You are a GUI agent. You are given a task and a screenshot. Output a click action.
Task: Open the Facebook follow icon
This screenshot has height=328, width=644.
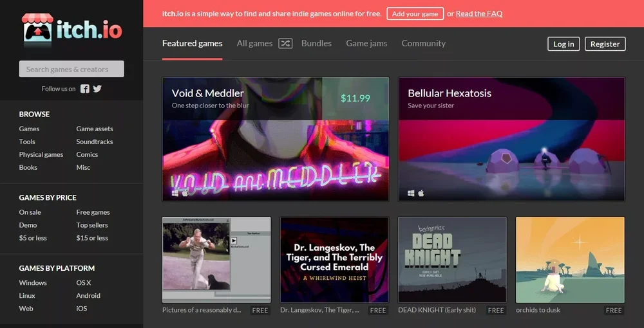(x=85, y=89)
